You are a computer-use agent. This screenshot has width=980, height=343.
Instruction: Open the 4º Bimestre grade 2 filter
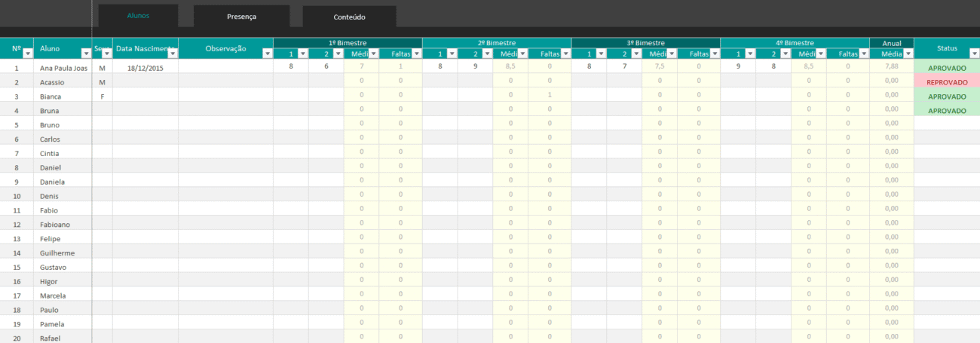[786, 54]
